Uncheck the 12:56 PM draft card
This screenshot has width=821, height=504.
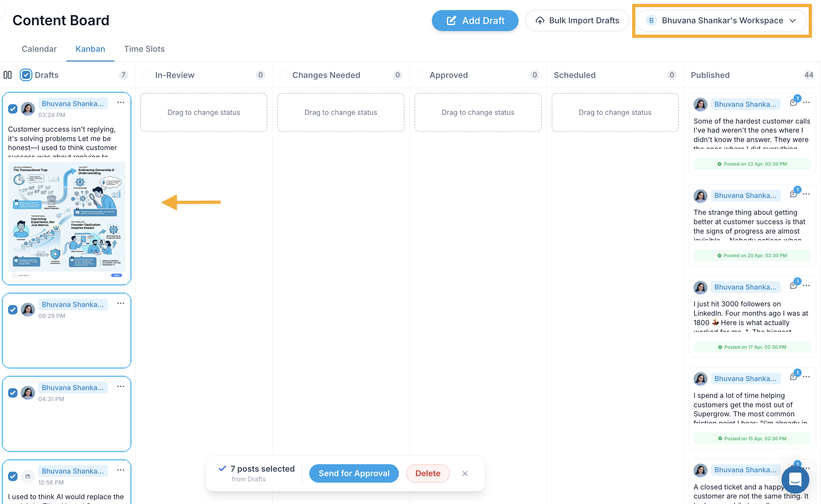pos(13,476)
